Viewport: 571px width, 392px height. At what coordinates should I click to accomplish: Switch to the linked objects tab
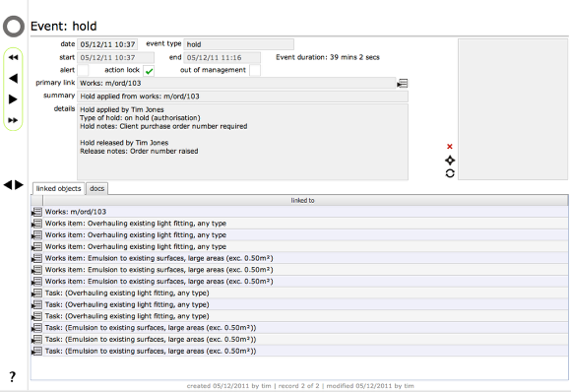pos(58,189)
